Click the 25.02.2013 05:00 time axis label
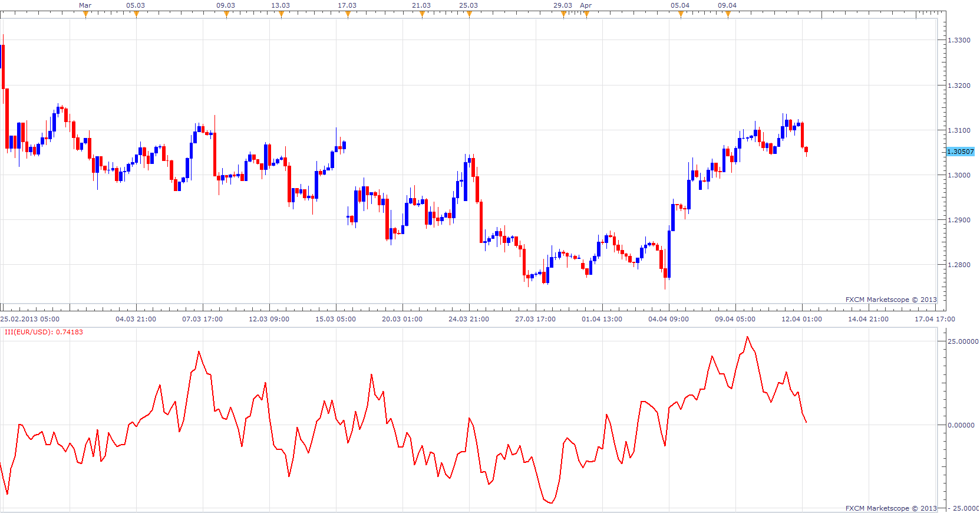Viewport: 980px width, 513px height. tap(30, 319)
